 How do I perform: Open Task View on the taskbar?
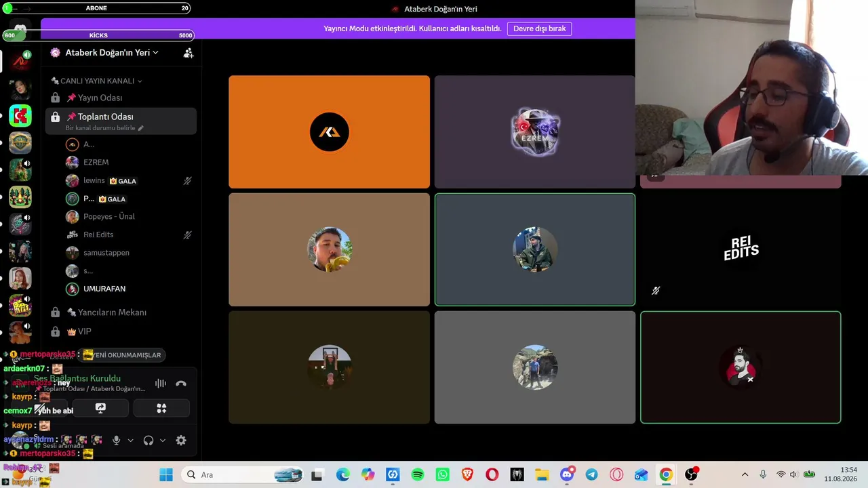point(317,475)
